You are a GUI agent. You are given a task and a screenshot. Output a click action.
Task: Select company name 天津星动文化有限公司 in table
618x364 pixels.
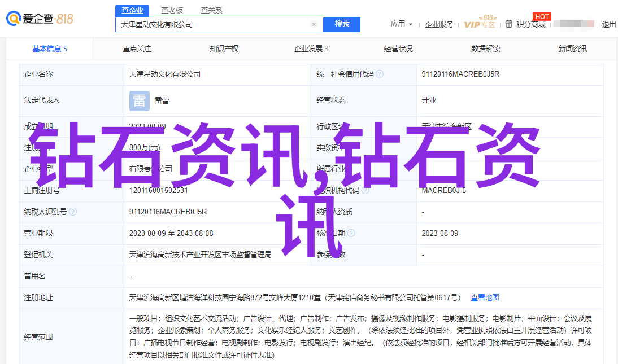pyautogui.click(x=165, y=74)
